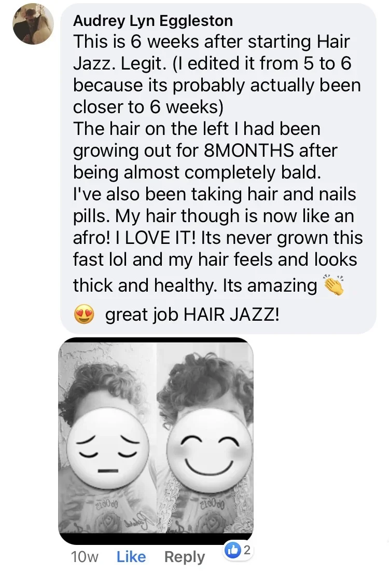Open the right after-hair photo
389x588 pixels.
(205, 437)
